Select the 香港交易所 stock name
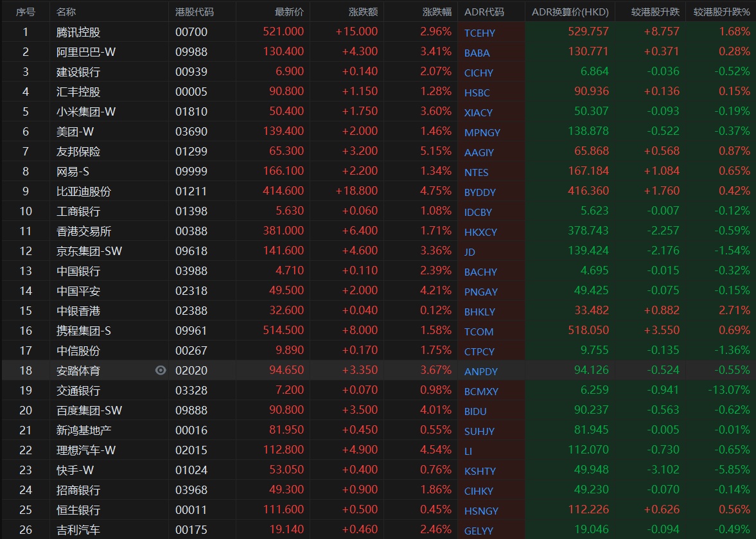This screenshot has height=539, width=756. tap(84, 231)
